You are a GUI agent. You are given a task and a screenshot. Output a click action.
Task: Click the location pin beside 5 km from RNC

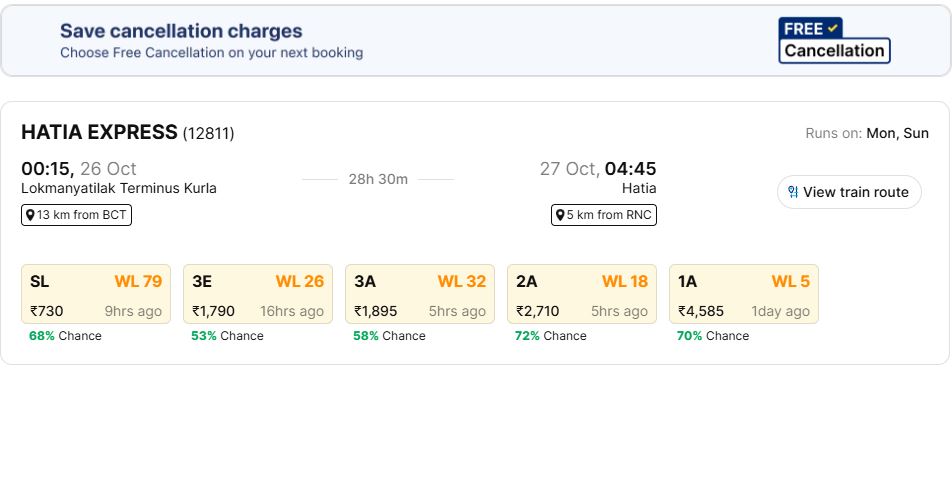(x=560, y=215)
